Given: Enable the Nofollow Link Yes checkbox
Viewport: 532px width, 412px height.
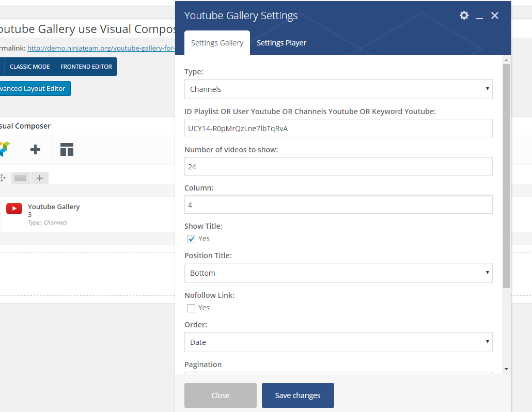Looking at the screenshot, I should pyautogui.click(x=191, y=308).
